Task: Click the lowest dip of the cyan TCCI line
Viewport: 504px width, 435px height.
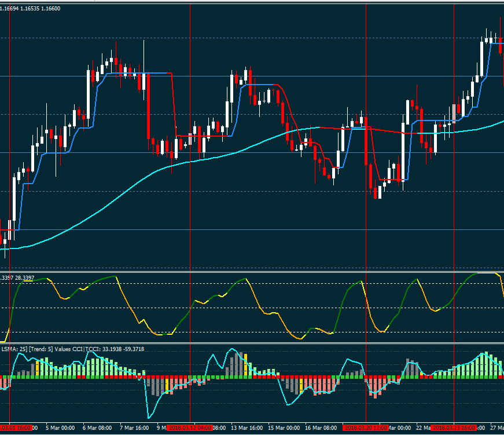Action: tap(149, 418)
